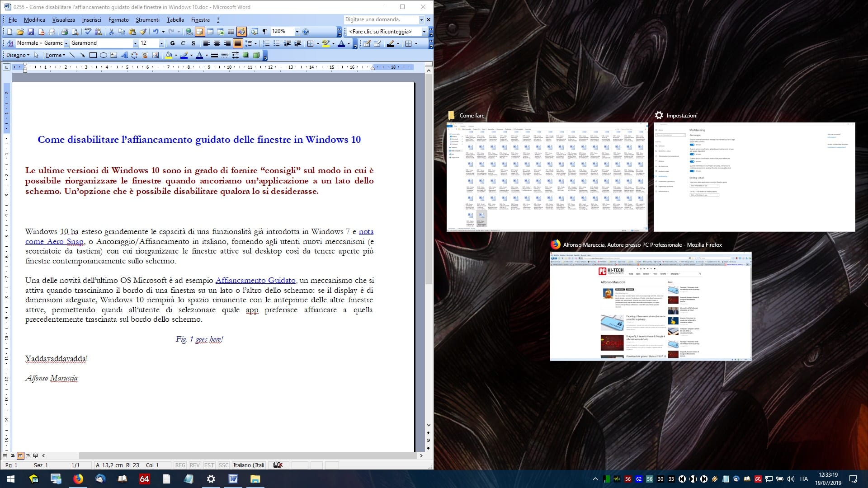The width and height of the screenshot is (868, 488).
Task: Click the numbered list icon
Action: point(266,43)
